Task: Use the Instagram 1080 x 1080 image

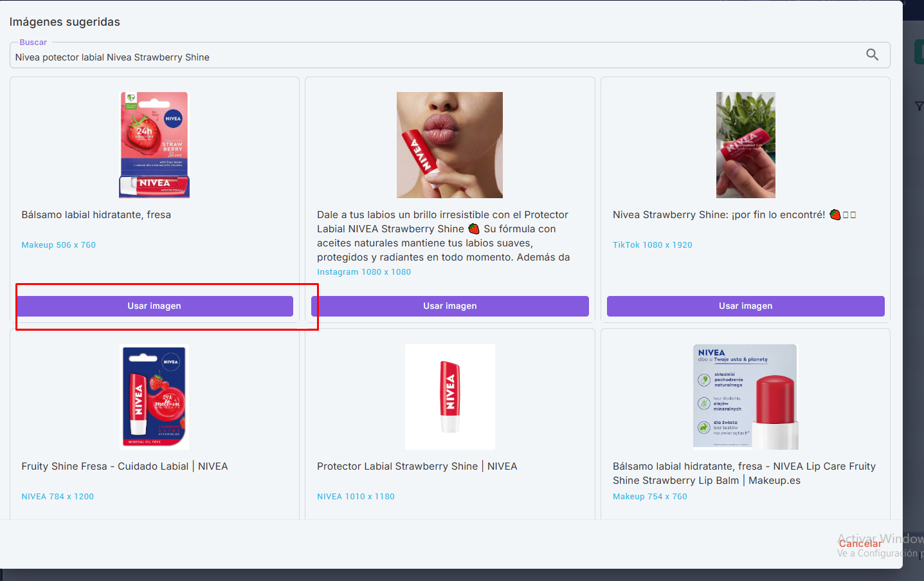Action: click(450, 306)
